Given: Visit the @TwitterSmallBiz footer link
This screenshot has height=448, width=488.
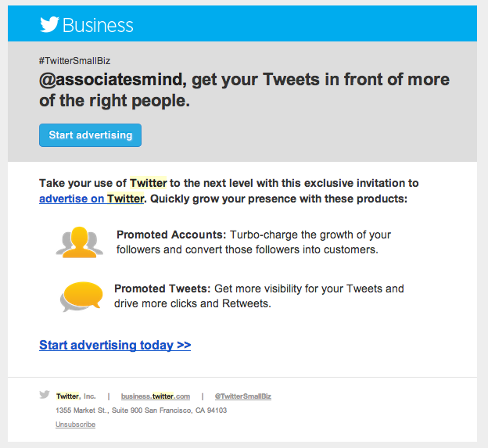Looking at the screenshot, I should (243, 396).
